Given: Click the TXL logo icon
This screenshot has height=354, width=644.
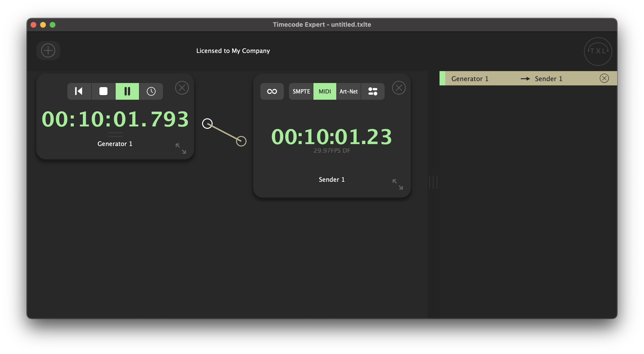Looking at the screenshot, I should click(x=598, y=52).
